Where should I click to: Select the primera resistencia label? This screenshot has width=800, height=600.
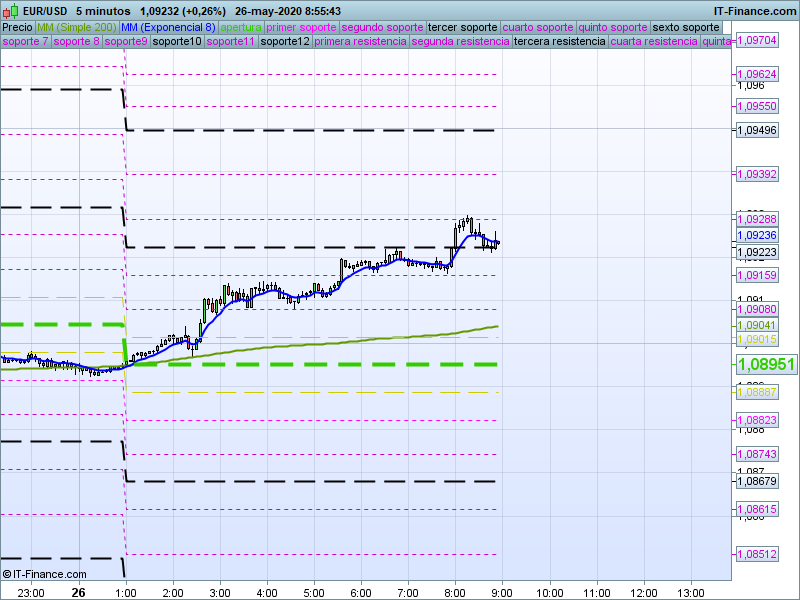click(x=360, y=42)
